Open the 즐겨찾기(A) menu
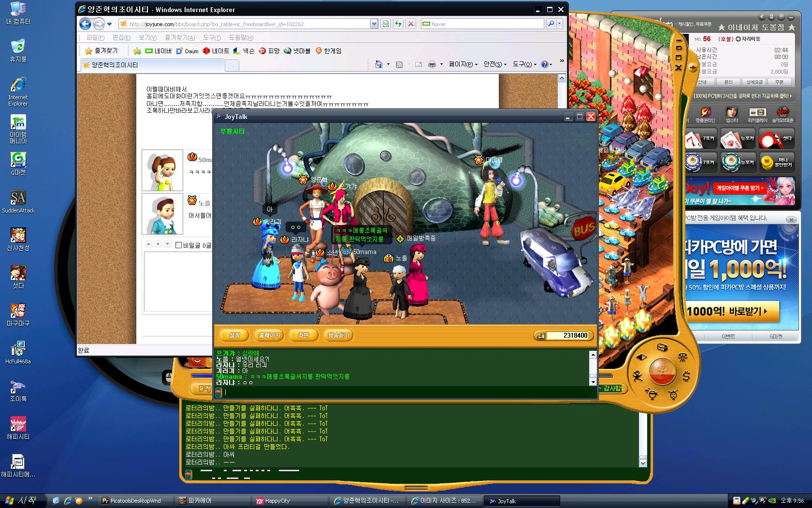This screenshot has height=508, width=812. click(x=179, y=38)
